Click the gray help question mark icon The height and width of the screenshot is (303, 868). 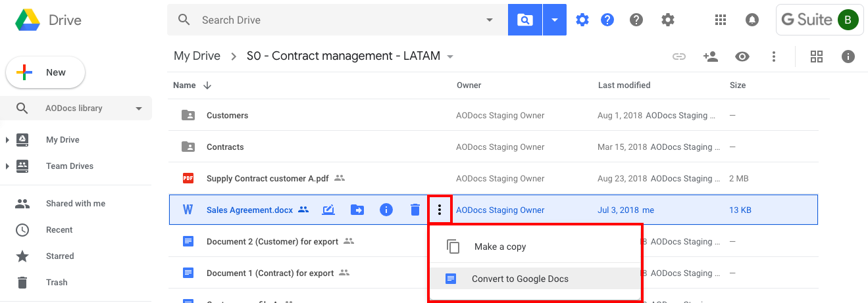(x=636, y=20)
